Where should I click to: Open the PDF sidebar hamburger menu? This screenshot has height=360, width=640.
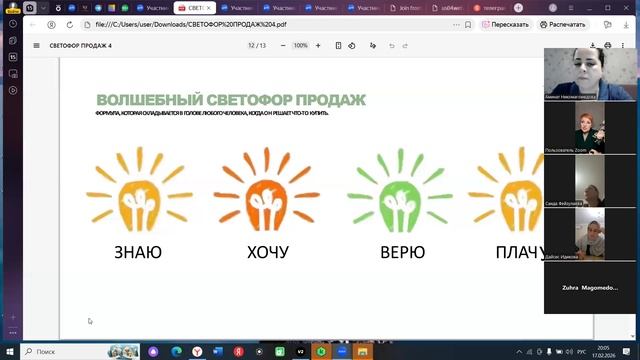[x=36, y=46]
